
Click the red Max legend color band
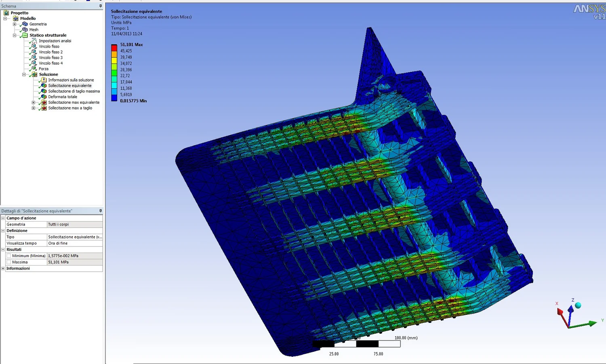[114, 48]
